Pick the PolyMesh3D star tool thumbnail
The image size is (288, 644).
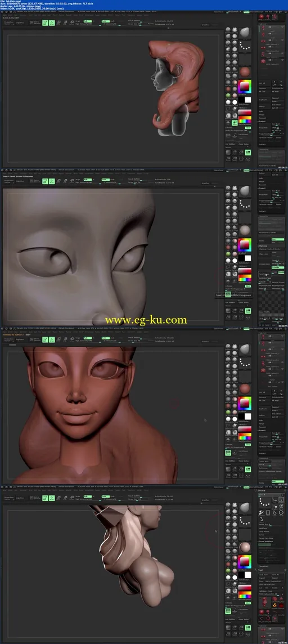281,599
